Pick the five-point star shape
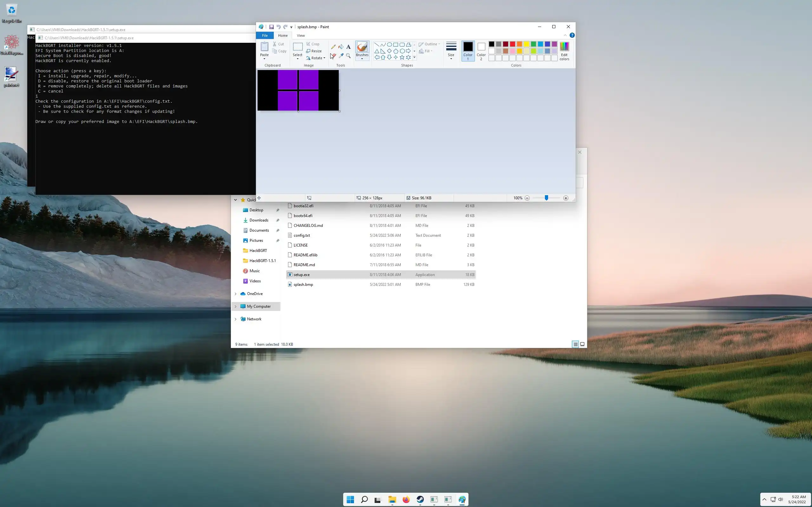 (402, 57)
